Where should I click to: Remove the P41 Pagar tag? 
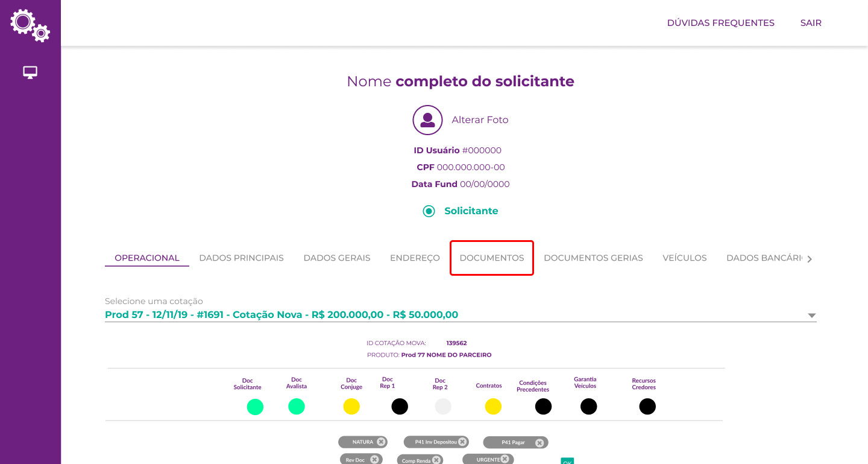[539, 443]
